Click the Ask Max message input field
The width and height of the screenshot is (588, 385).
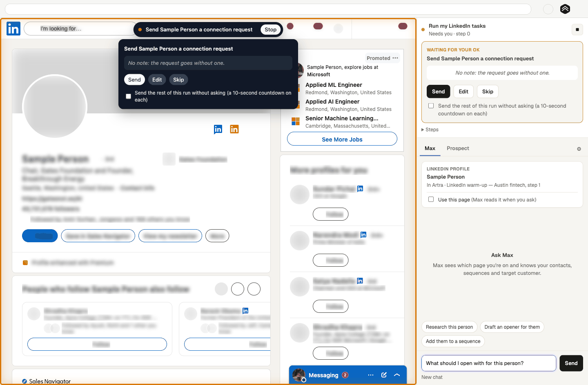coord(489,363)
